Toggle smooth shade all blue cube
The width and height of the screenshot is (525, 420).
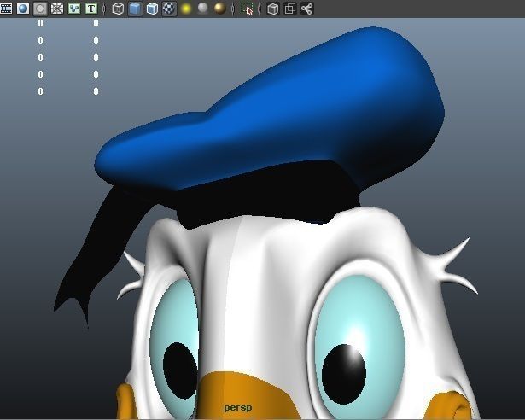pos(135,9)
